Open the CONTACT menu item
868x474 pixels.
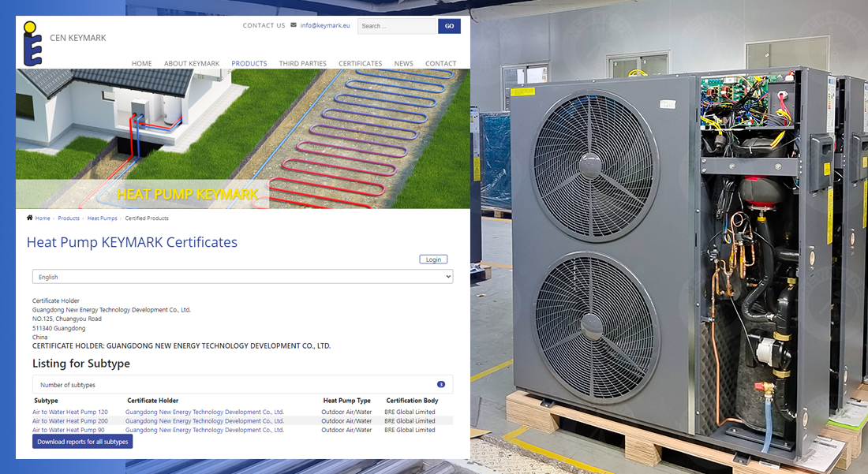440,64
